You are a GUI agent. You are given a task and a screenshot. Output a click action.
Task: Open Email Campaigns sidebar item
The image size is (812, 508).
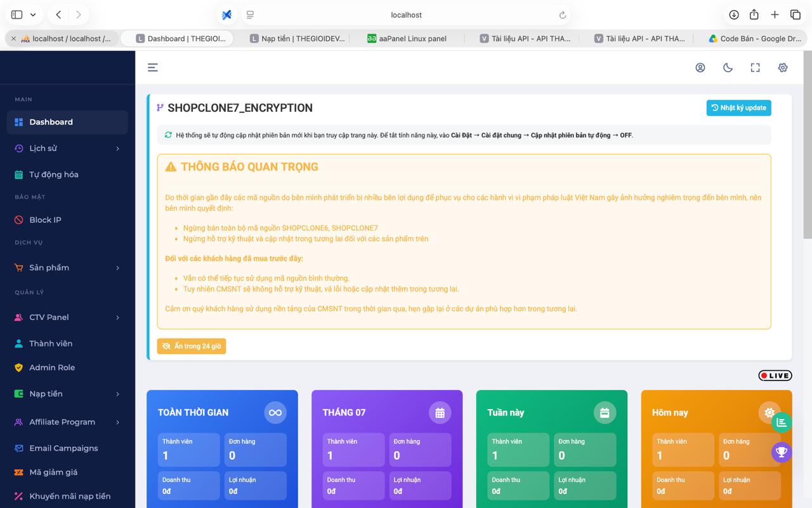tap(67, 448)
